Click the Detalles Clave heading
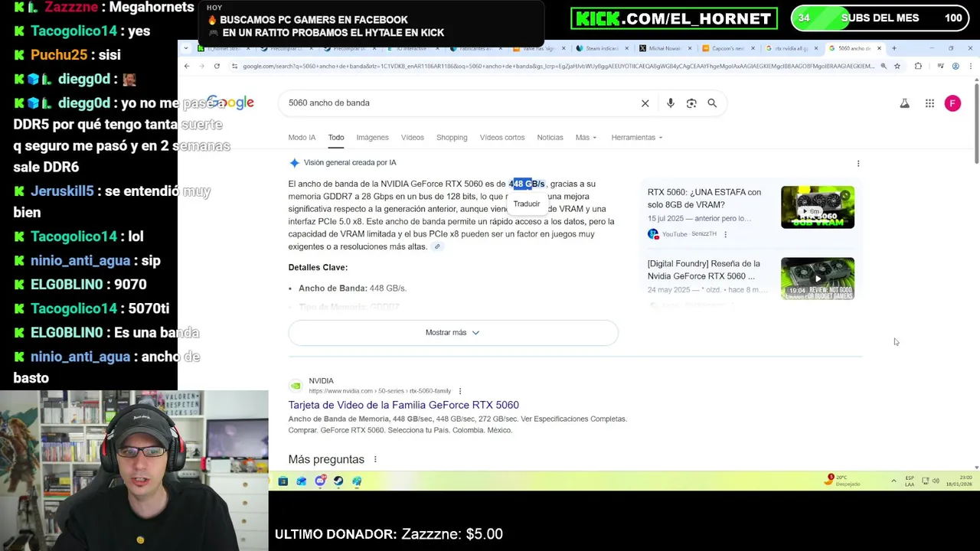 (x=318, y=268)
